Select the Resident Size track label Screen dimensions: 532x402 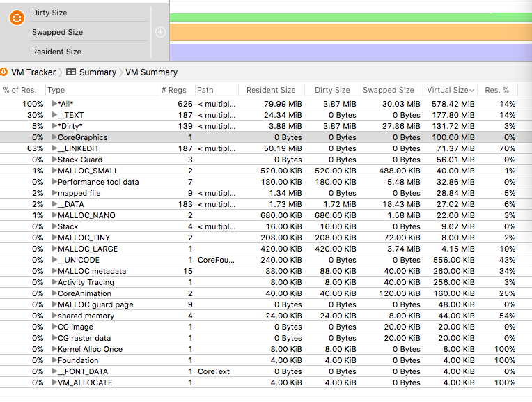tap(56, 52)
